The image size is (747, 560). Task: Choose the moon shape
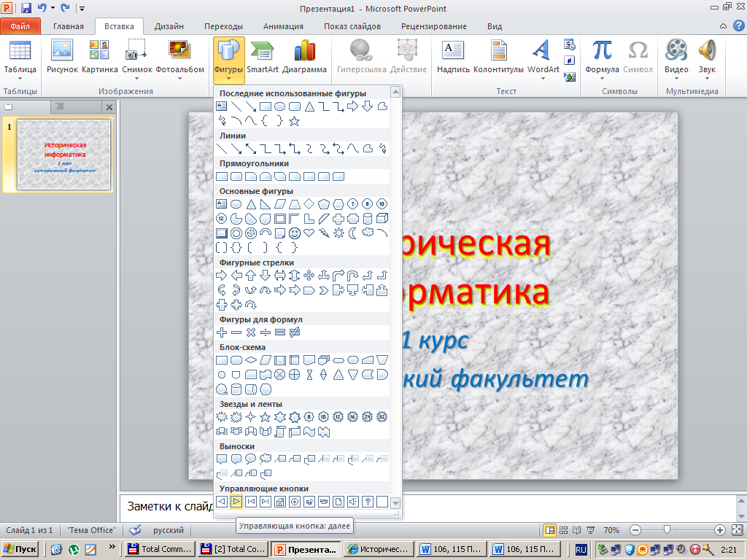pyautogui.click(x=352, y=233)
